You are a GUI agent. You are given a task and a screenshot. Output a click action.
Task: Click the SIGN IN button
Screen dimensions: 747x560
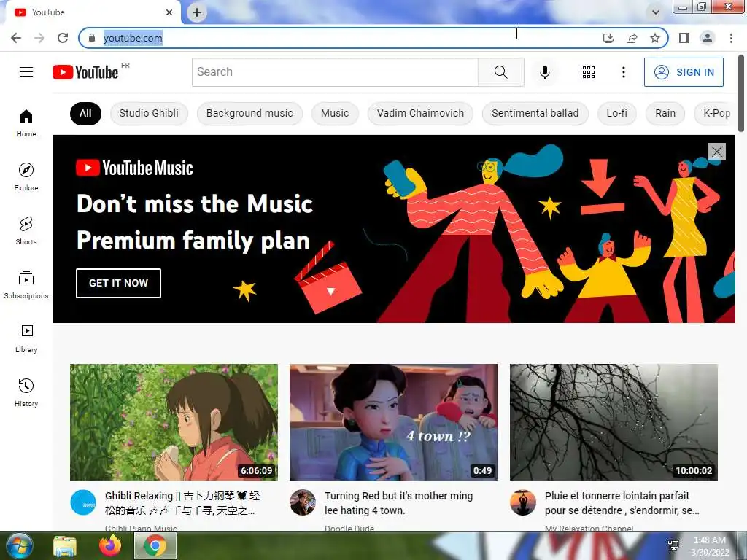pyautogui.click(x=684, y=72)
